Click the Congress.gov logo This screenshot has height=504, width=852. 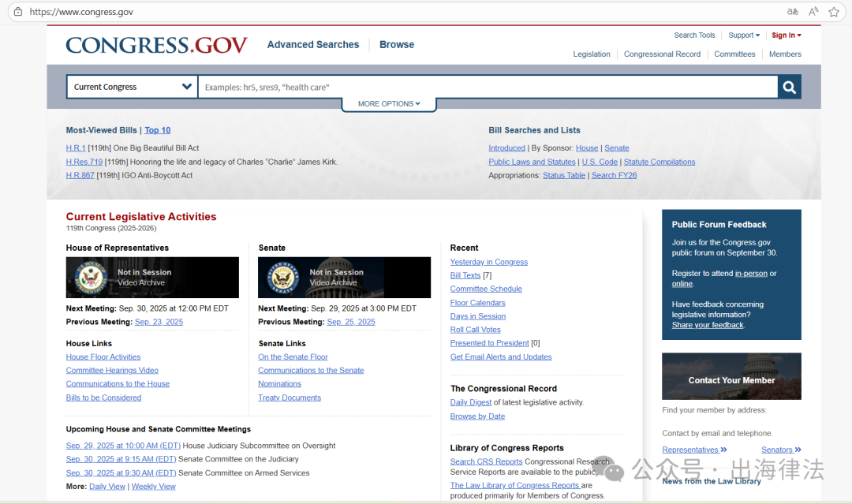(156, 45)
